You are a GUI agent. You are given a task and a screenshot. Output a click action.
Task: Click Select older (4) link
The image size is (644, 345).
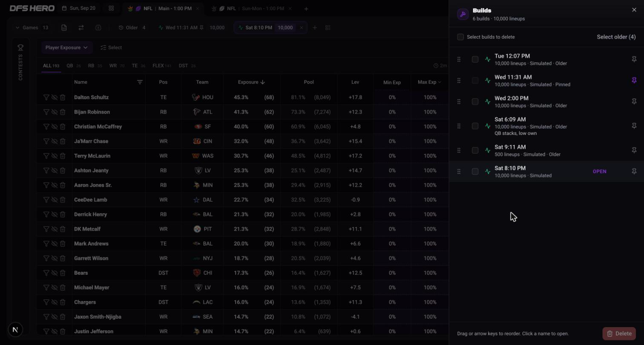tap(616, 37)
